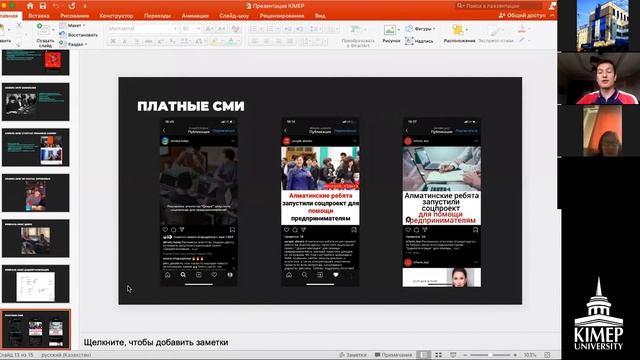Screen dimensions: 640x360
Task: Open the Конструктор ribbon tab
Action: 116,16
